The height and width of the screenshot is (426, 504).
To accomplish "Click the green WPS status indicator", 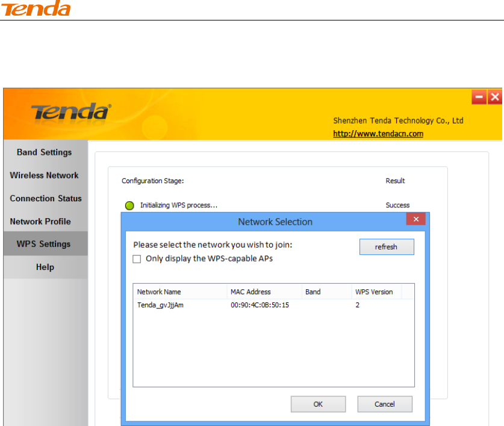I will pos(129,205).
